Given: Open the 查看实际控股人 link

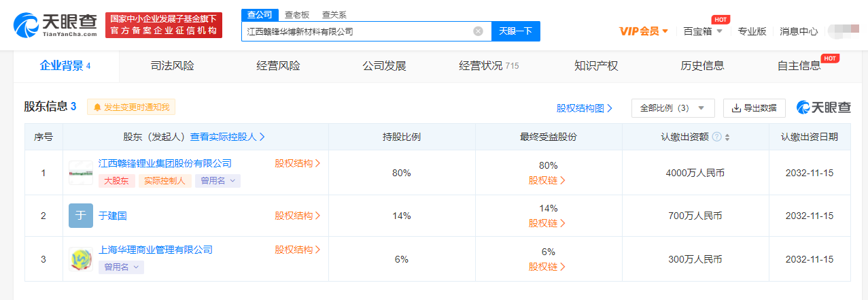Looking at the screenshot, I should coord(227,137).
